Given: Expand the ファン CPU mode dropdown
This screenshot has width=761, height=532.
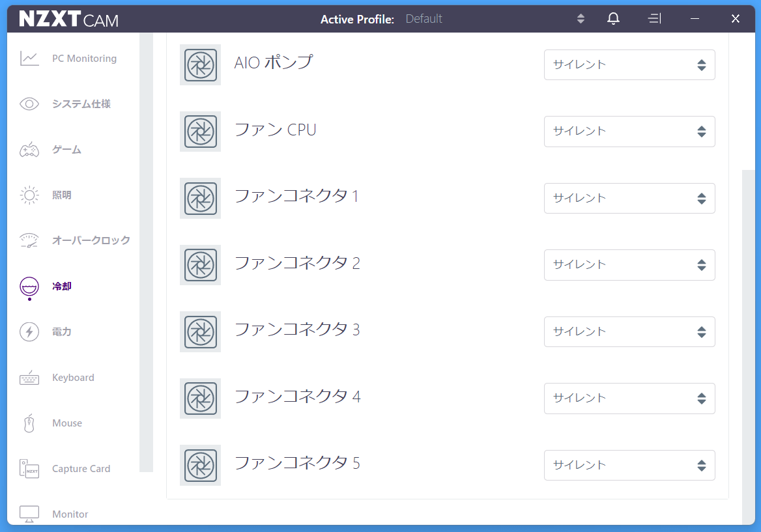Looking at the screenshot, I should pyautogui.click(x=629, y=132).
